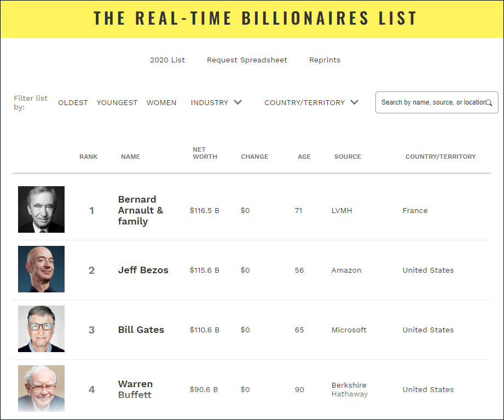This screenshot has width=504, height=420.
Task: Filter the list to Women
Action: 161,102
